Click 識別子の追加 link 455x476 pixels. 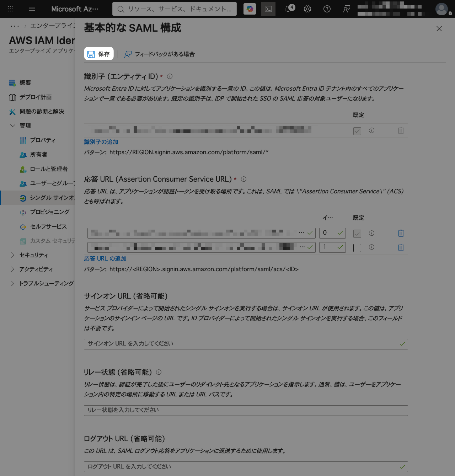coord(101,142)
